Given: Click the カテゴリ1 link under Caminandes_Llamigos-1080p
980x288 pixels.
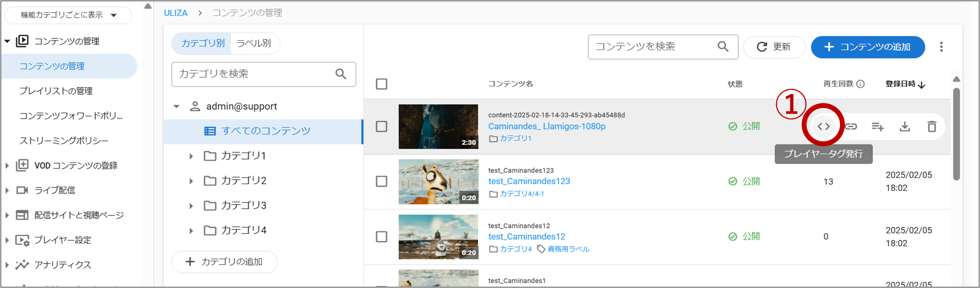Looking at the screenshot, I should click(515, 139).
